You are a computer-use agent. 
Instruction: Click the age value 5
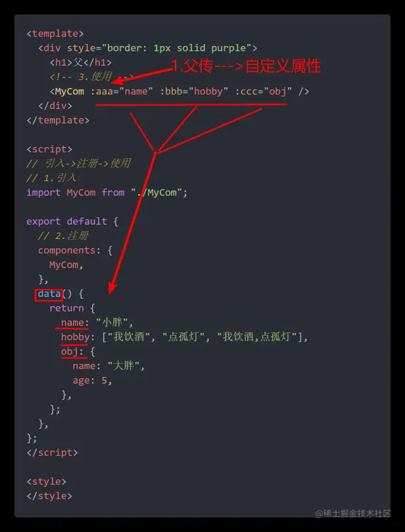point(104,380)
